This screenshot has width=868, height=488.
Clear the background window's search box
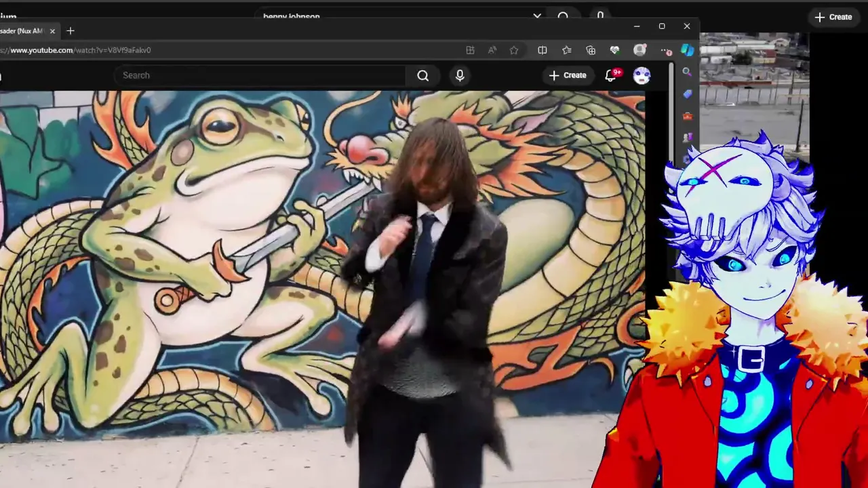point(537,16)
